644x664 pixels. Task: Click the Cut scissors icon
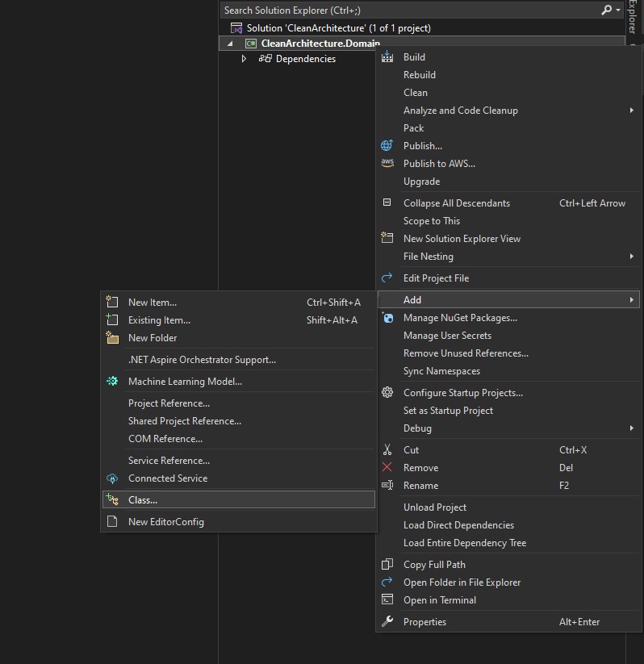pos(387,449)
